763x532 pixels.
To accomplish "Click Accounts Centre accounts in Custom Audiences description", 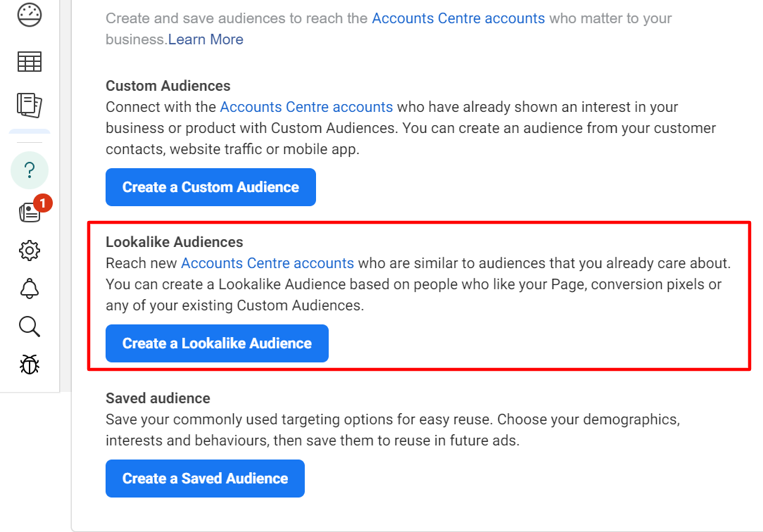I will tap(306, 107).
